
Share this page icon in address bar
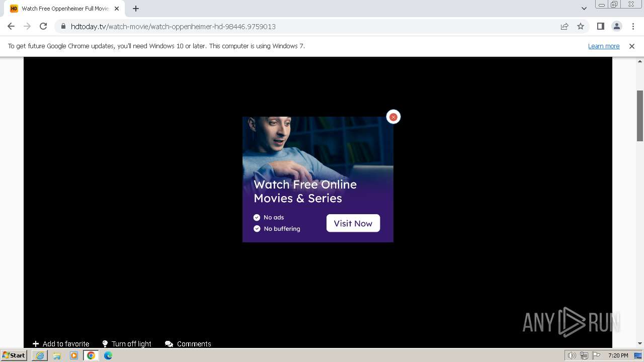pos(565,27)
